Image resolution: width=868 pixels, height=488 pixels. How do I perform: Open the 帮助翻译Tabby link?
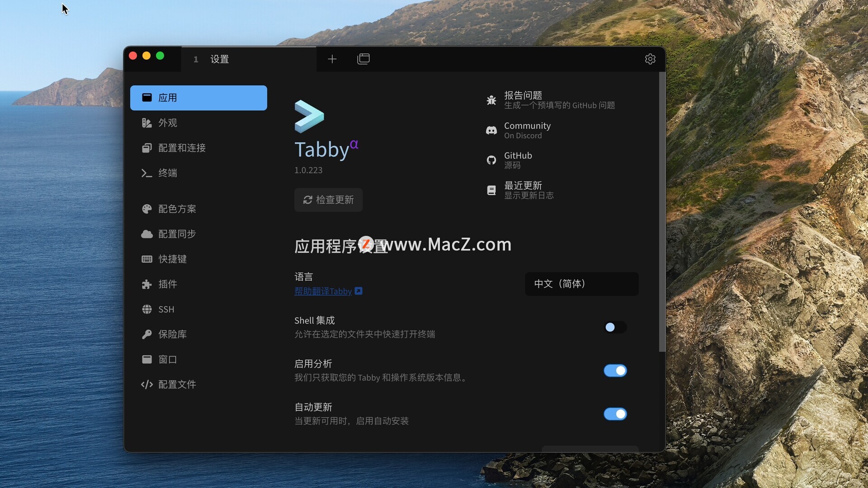click(323, 291)
